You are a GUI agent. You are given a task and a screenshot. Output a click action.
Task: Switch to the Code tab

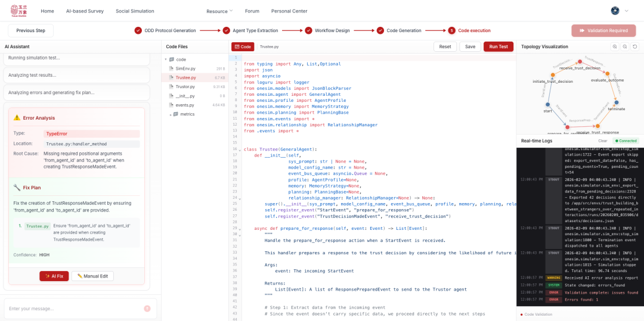(x=243, y=46)
